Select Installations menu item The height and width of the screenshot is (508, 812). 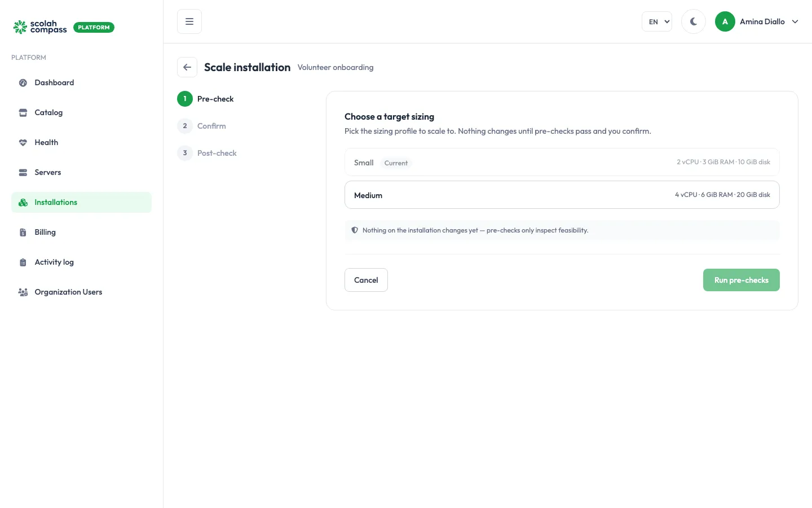point(81,203)
